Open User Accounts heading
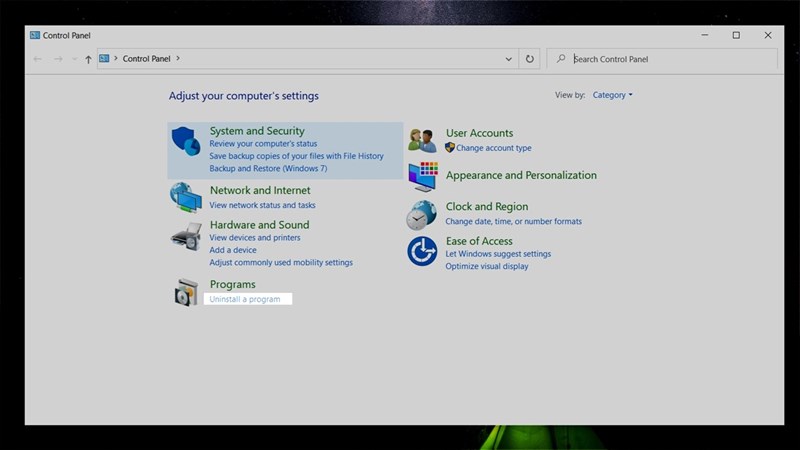 click(480, 133)
